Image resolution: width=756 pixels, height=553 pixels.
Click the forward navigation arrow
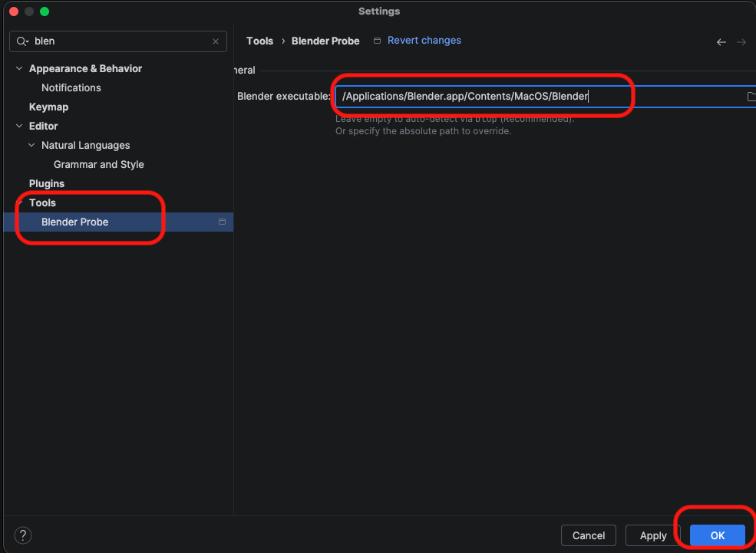pyautogui.click(x=741, y=41)
